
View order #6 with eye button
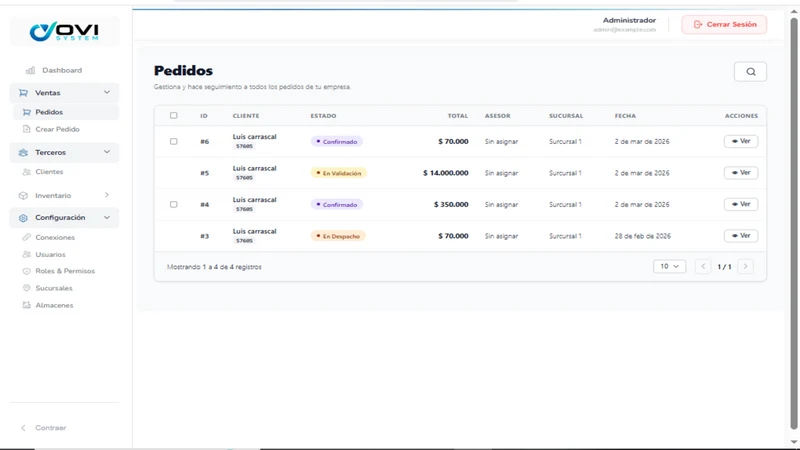coord(741,141)
